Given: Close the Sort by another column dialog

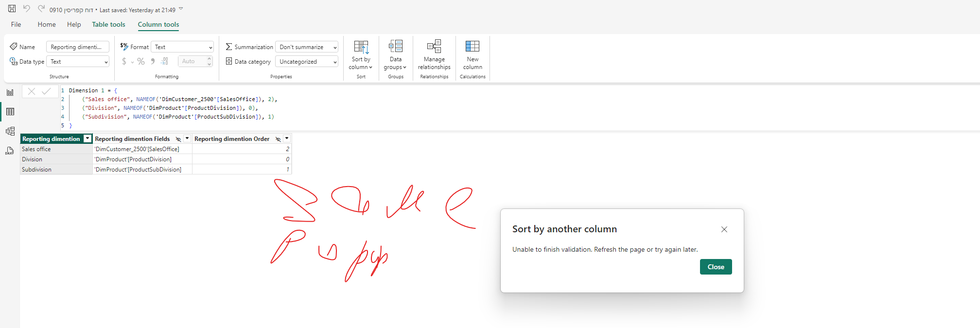Looking at the screenshot, I should click(716, 267).
